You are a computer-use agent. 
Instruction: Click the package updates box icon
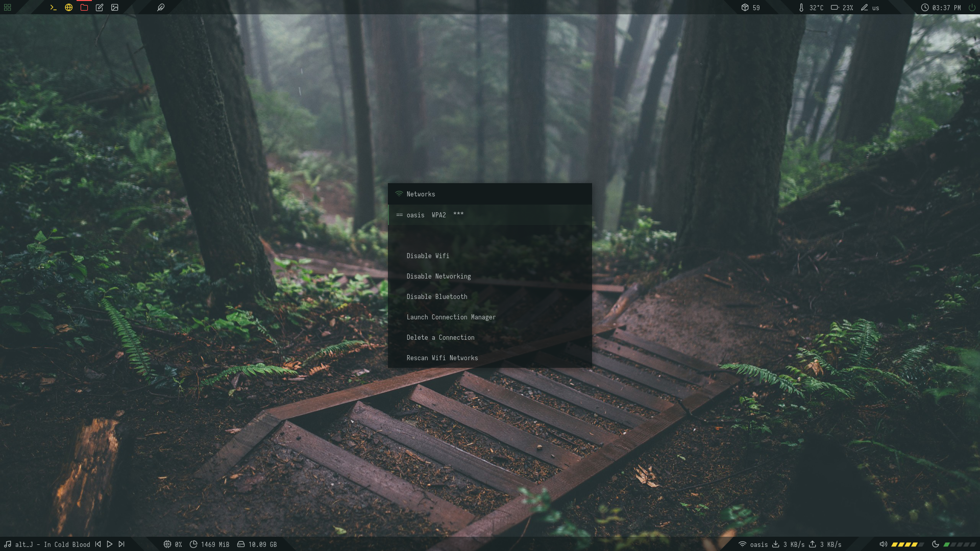pos(745,8)
